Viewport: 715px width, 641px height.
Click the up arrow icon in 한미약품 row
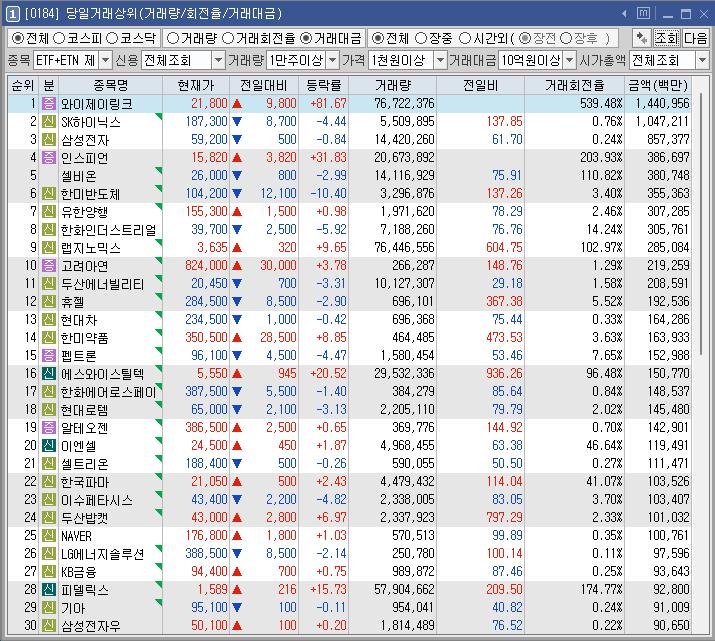click(237, 338)
